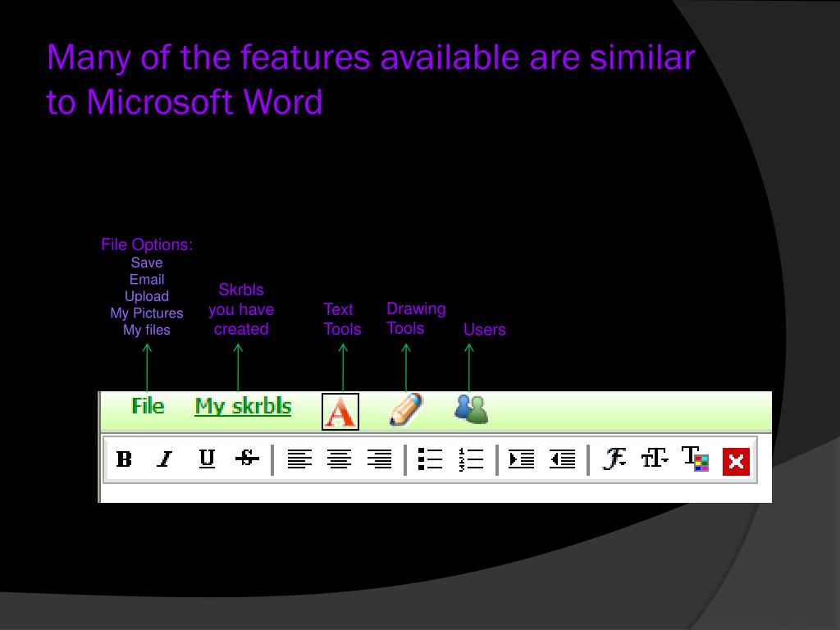Open the File menu
Viewport: 840px width, 630px height.
(x=148, y=406)
